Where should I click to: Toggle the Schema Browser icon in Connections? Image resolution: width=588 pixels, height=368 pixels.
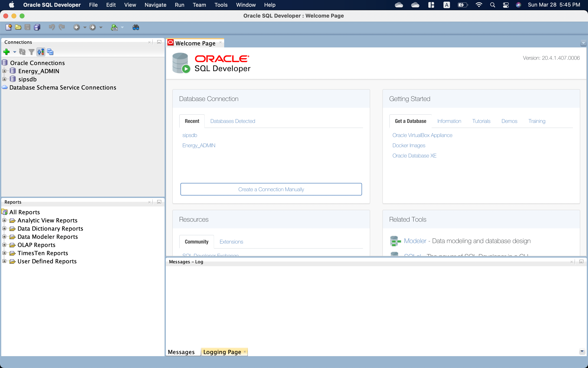coord(41,52)
